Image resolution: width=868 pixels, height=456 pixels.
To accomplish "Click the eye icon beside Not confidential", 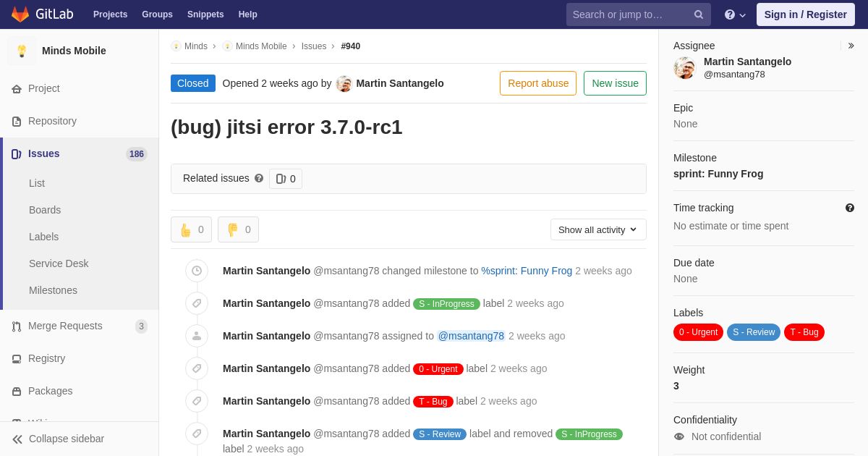I will 678,436.
